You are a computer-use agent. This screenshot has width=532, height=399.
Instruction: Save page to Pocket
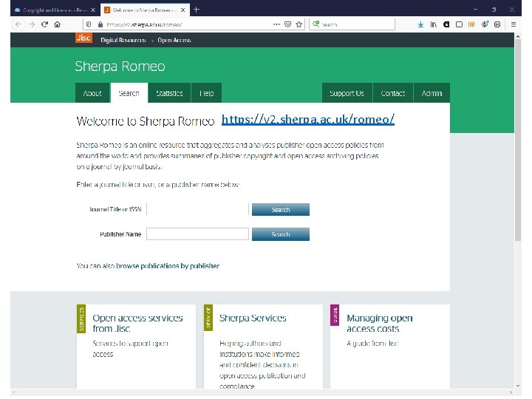[x=287, y=24]
